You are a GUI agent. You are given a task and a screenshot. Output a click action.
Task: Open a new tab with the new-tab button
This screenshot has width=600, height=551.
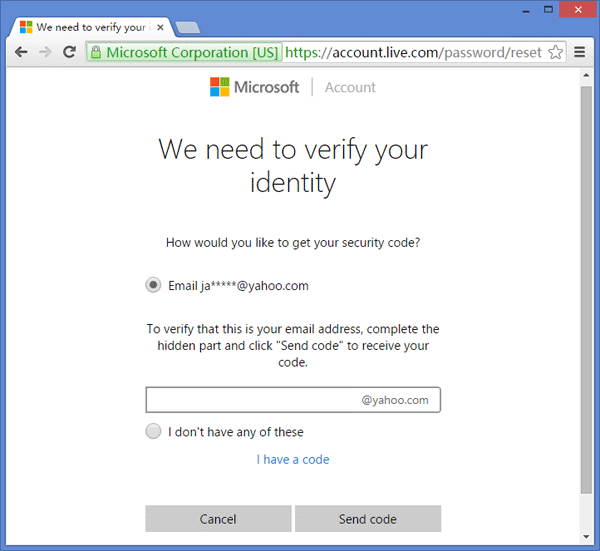click(x=187, y=27)
